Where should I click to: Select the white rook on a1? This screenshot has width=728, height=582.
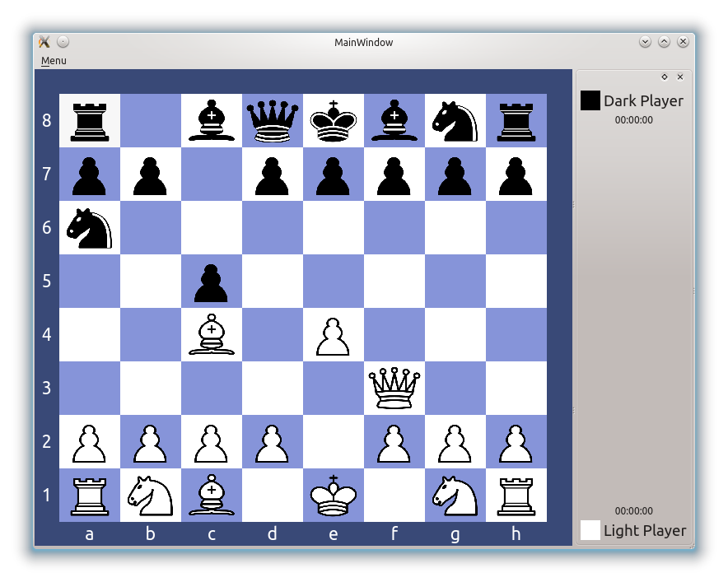coord(90,496)
